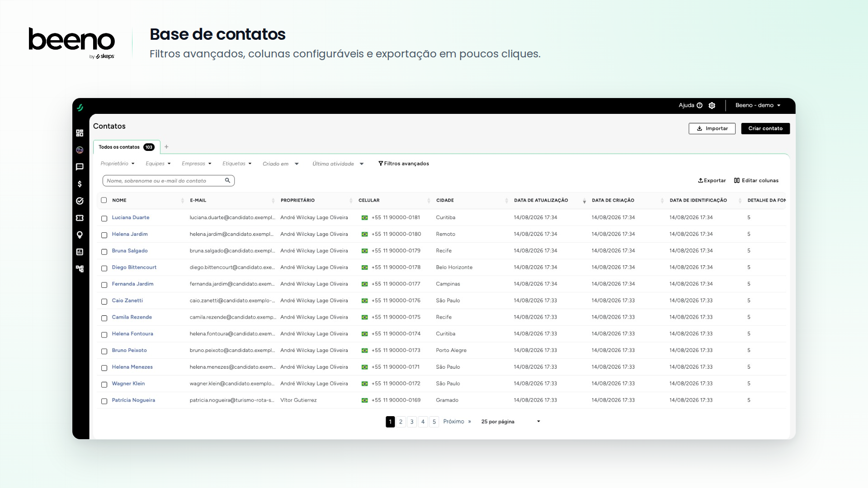Check the Bruno Peixoto row checkbox

104,351
